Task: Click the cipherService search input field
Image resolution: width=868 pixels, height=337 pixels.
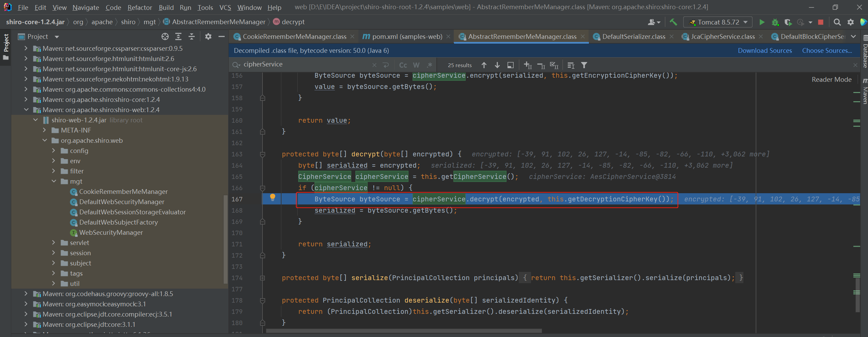Action: (x=306, y=64)
